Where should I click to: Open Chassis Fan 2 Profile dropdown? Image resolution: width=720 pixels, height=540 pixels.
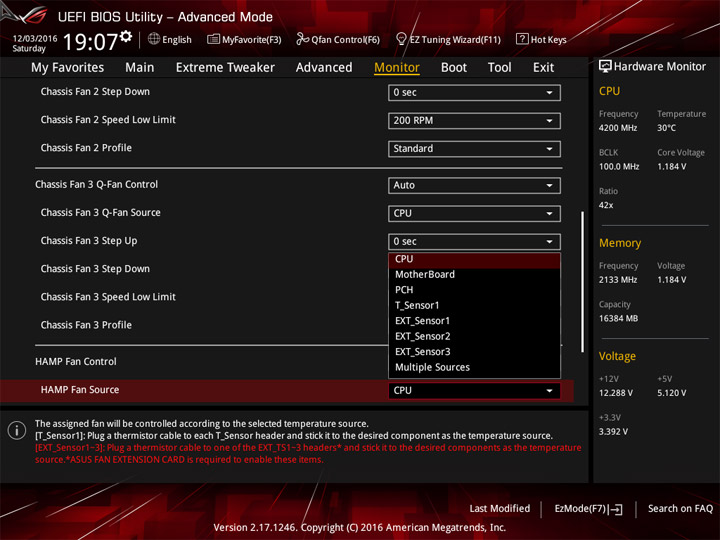pos(474,149)
